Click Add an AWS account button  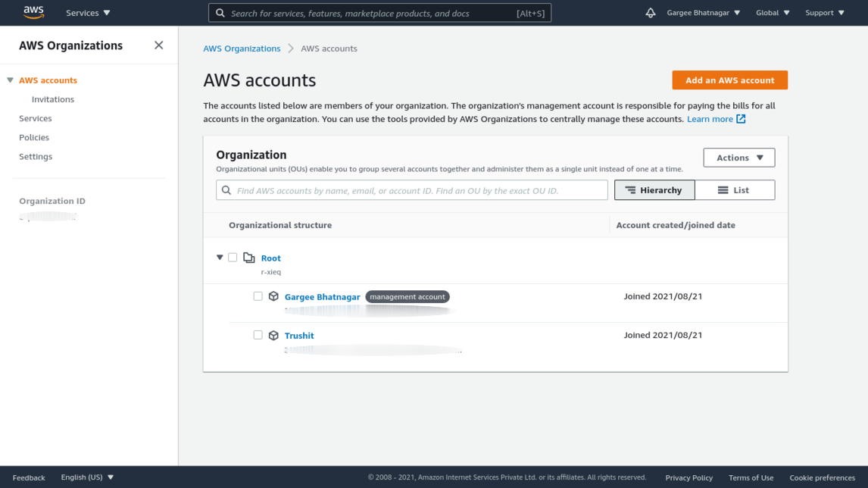point(729,80)
